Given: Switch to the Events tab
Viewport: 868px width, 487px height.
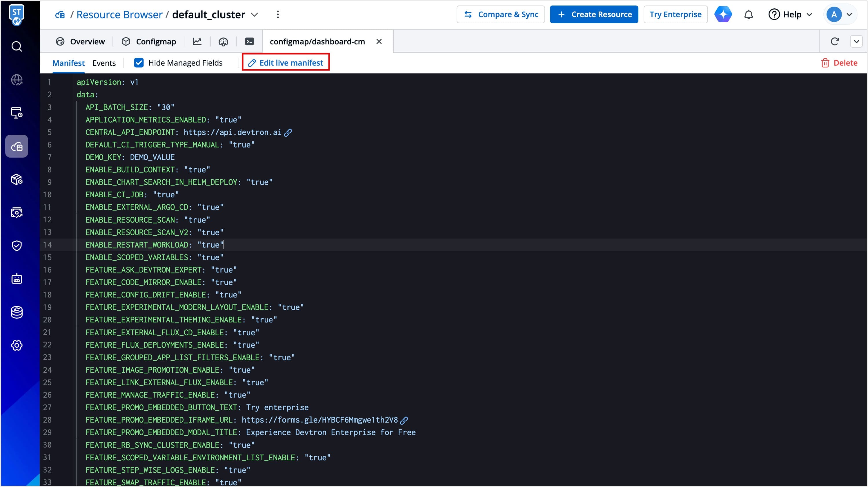Looking at the screenshot, I should coord(104,63).
